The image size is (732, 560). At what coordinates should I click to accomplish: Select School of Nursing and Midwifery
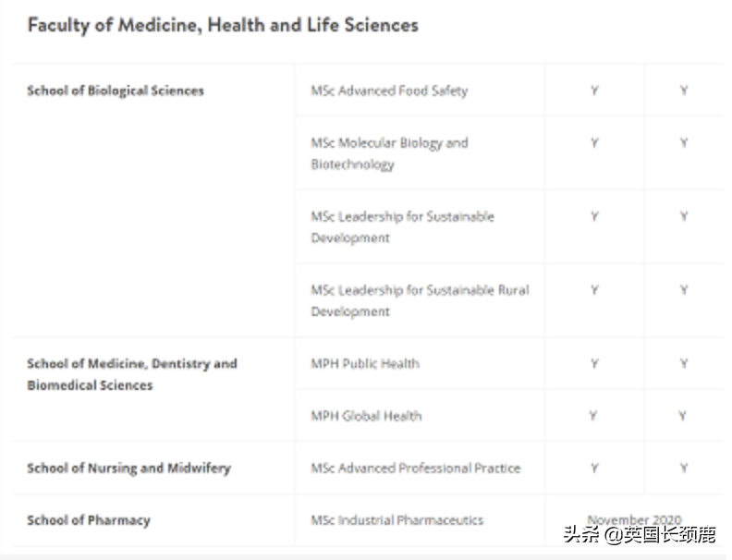[128, 468]
